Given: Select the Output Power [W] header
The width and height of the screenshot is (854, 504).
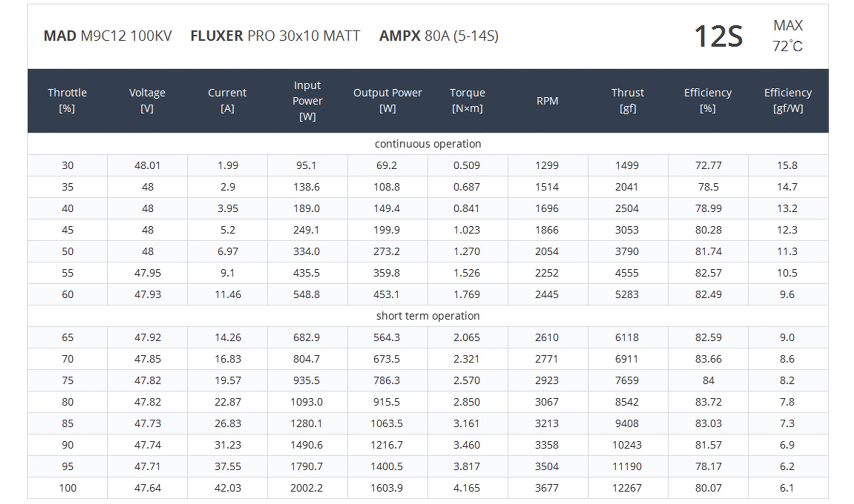Looking at the screenshot, I should 387,100.
